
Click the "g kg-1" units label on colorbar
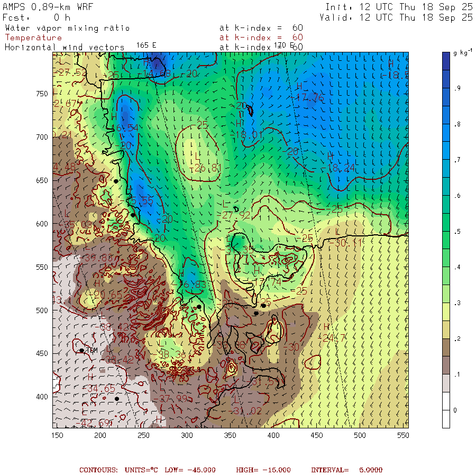coord(463,52)
